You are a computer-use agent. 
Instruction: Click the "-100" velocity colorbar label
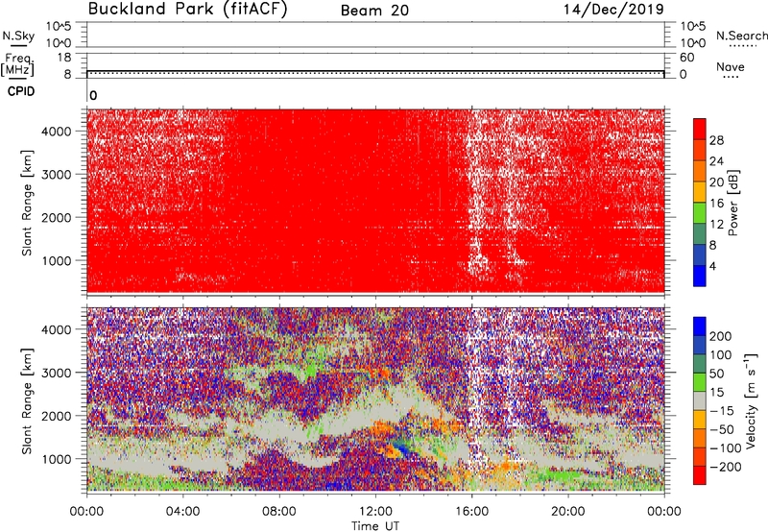point(726,447)
